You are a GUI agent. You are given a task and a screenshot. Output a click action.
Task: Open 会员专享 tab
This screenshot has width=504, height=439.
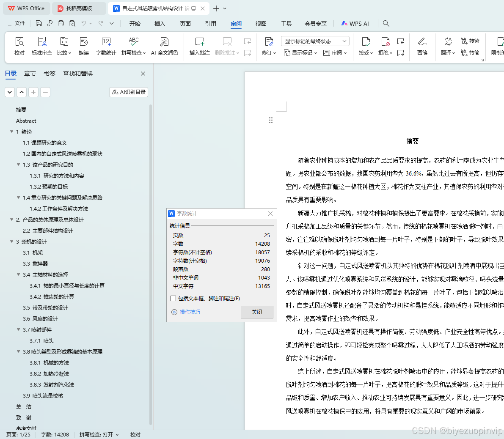(316, 23)
